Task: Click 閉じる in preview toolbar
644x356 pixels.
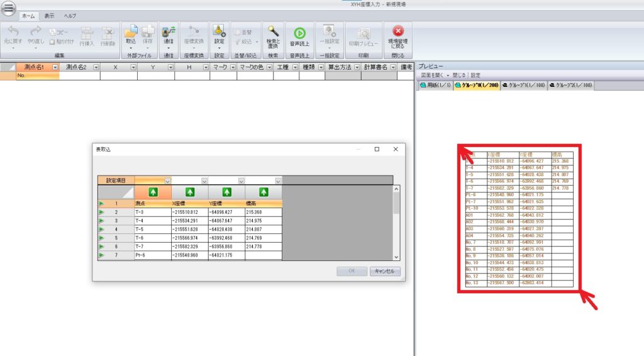Action: coord(459,75)
